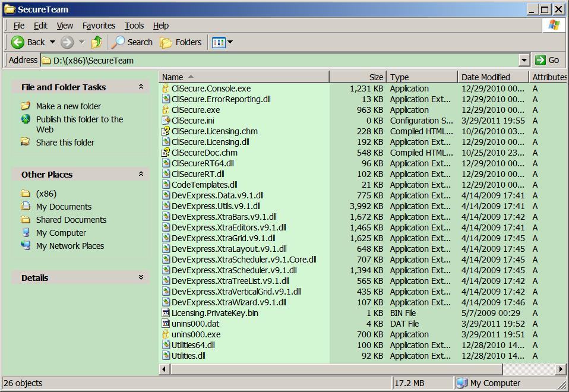Click the unins000.exe file icon
Image resolution: width=569 pixels, height=392 pixels.
166,334
